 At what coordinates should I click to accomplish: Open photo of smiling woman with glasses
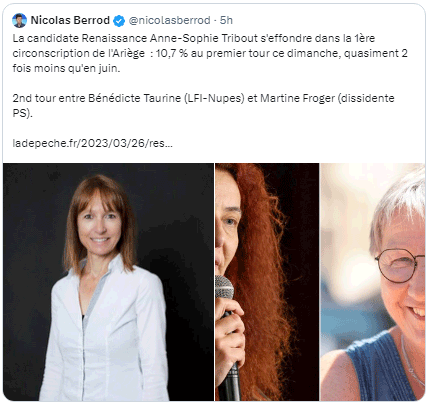pos(373,282)
